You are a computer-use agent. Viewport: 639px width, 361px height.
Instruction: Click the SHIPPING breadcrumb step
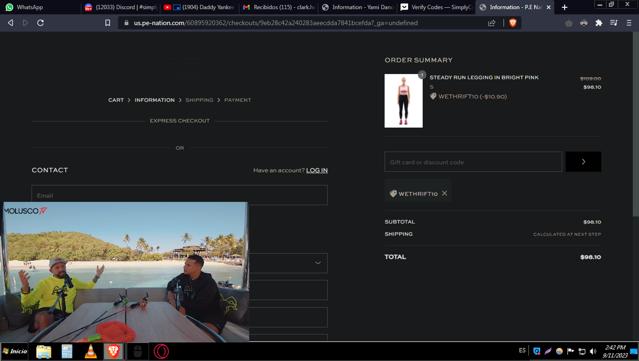199,100
